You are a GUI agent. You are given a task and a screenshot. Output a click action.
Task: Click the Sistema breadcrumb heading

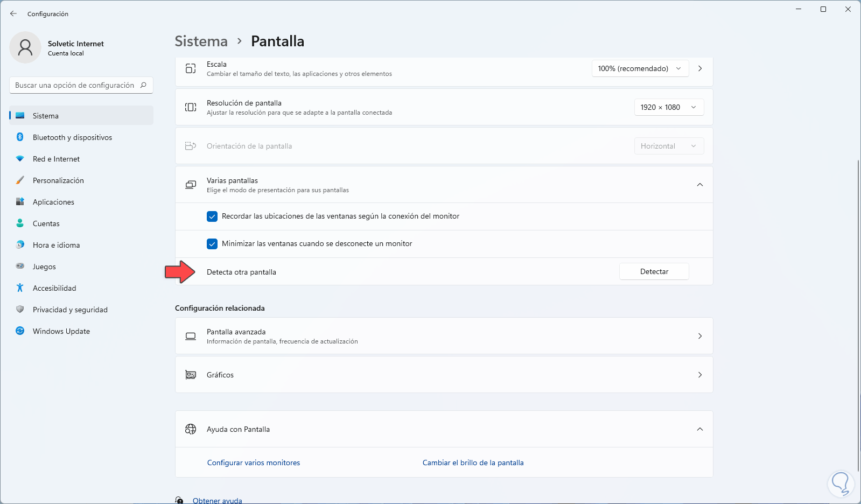[x=201, y=41]
